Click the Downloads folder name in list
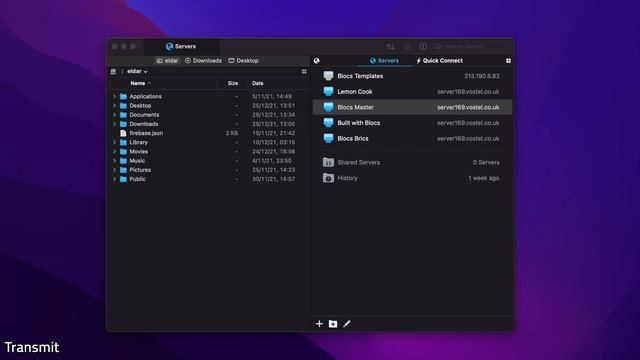Viewport: 640px width, 360px height. point(144,124)
